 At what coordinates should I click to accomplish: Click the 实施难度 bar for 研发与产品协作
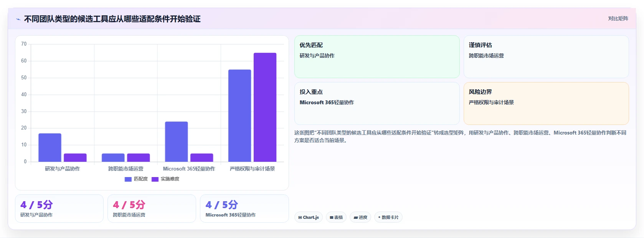pyautogui.click(x=75, y=158)
